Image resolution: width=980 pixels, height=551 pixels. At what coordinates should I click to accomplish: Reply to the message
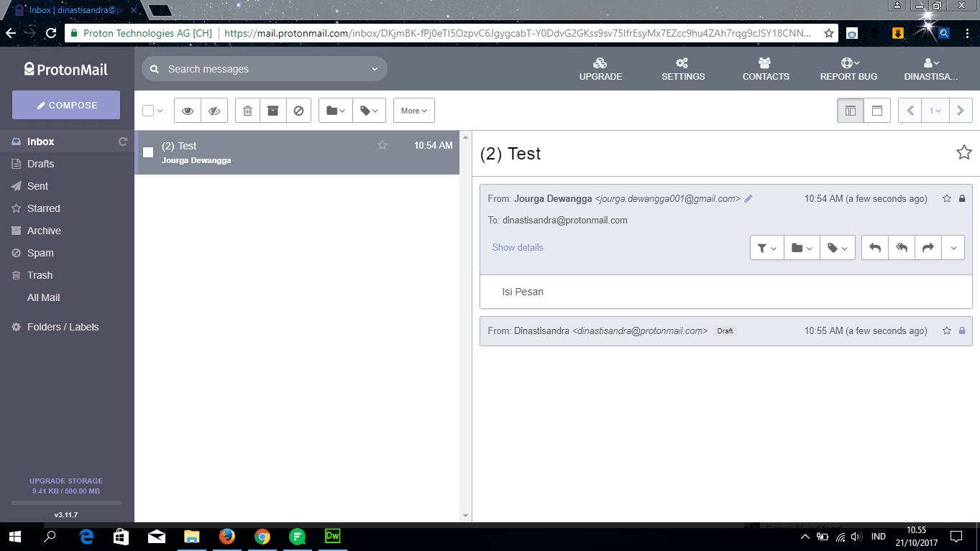tap(875, 248)
